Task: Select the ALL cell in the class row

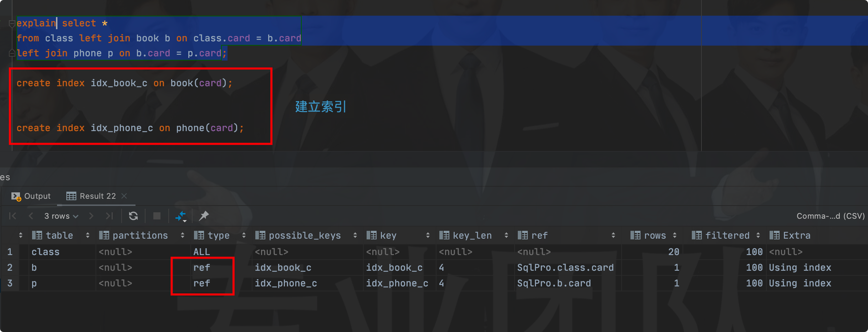Action: point(202,252)
